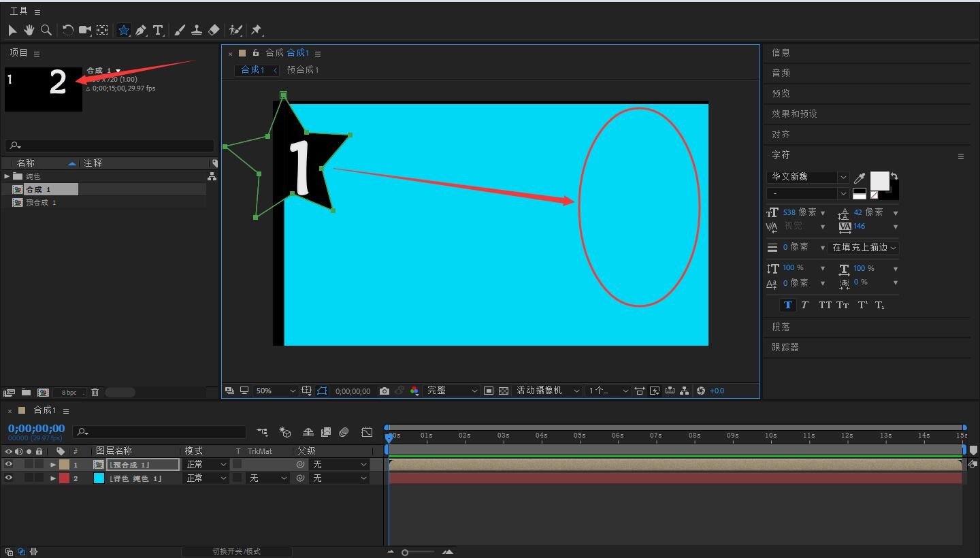Click the new composition icon in Project panel
Screen dimensions: 980x558
tap(43, 392)
